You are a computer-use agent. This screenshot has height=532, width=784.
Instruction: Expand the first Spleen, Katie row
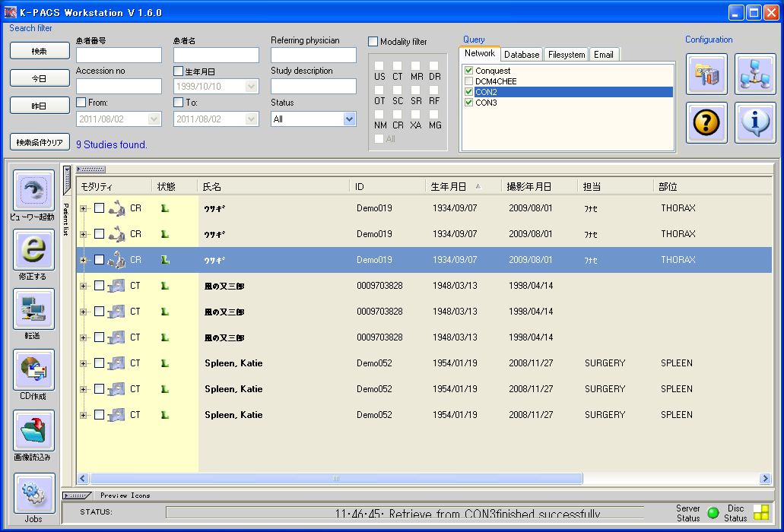point(83,363)
